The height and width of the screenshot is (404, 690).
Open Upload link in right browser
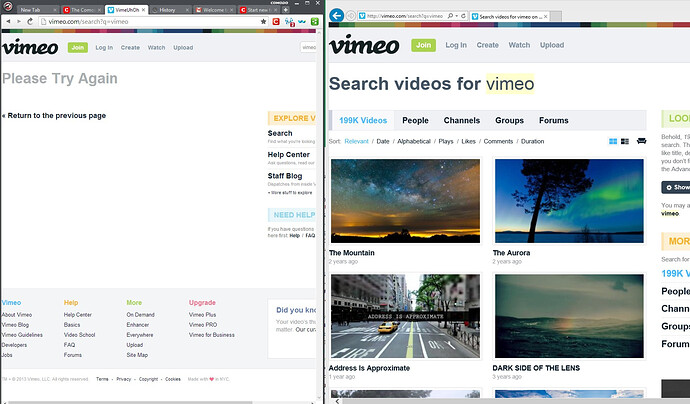click(x=552, y=45)
